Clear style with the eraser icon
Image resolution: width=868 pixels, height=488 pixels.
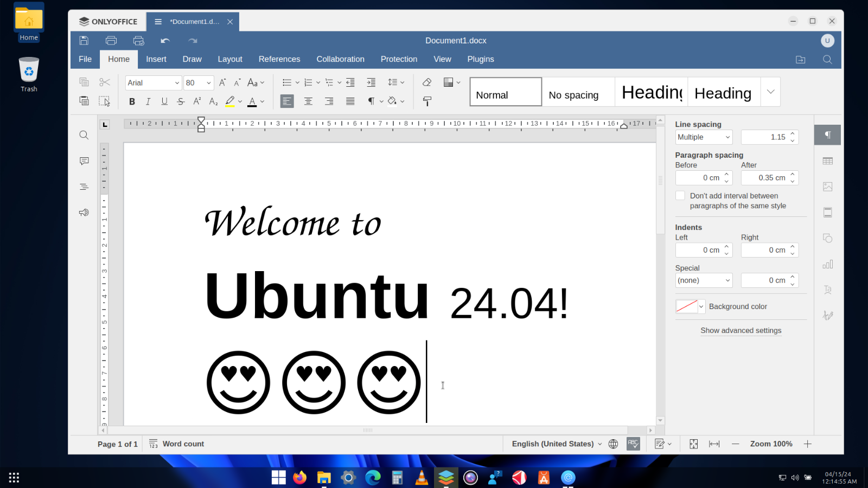coord(427,82)
